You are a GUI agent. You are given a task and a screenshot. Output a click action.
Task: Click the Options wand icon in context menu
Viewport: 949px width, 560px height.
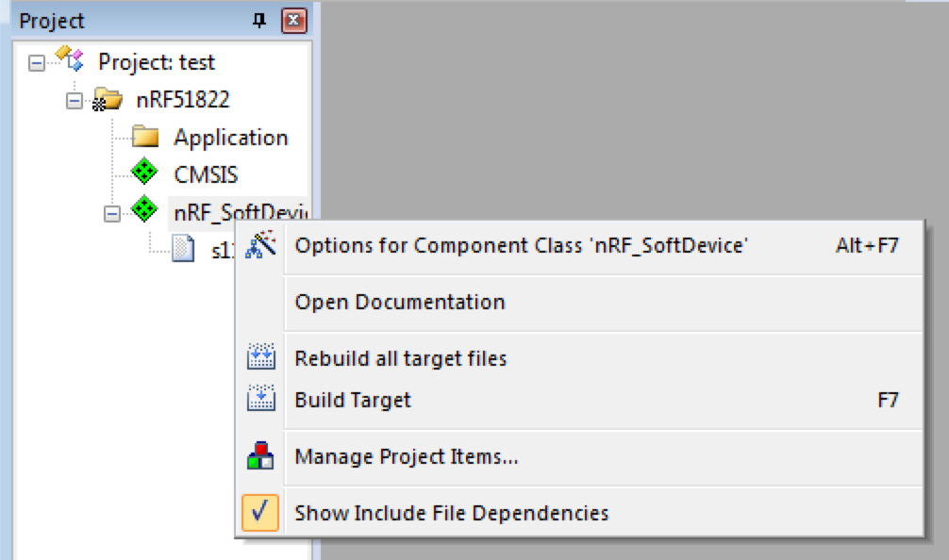click(x=259, y=246)
